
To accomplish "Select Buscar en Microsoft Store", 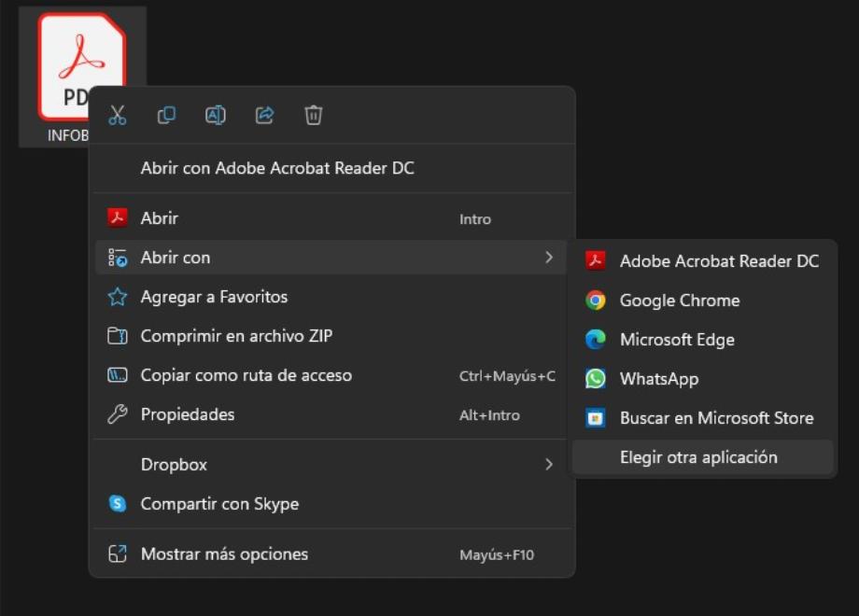I will point(703,418).
